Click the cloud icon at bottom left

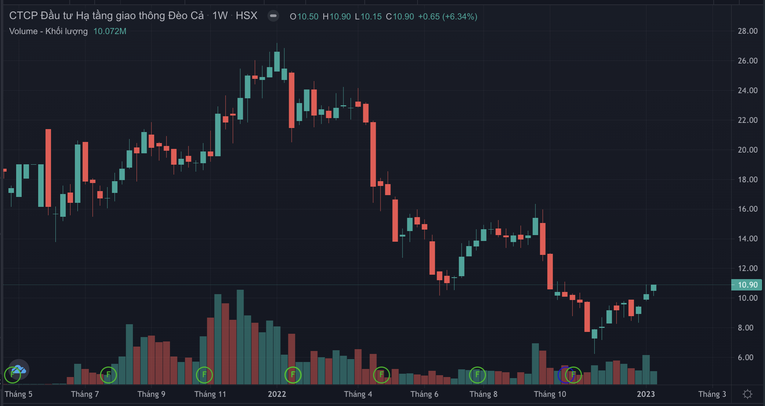click(17, 368)
